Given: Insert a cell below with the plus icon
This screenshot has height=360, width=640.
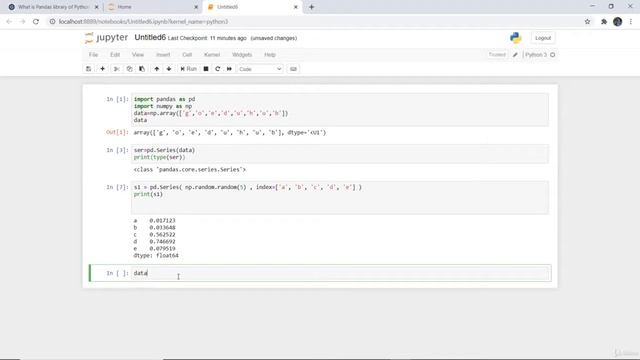Looking at the screenshot, I should 102,69.
